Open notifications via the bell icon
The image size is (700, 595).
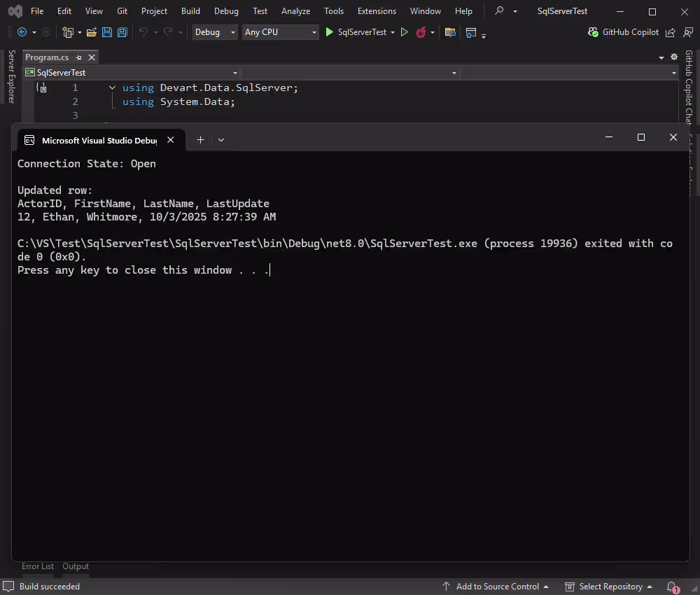point(671,587)
